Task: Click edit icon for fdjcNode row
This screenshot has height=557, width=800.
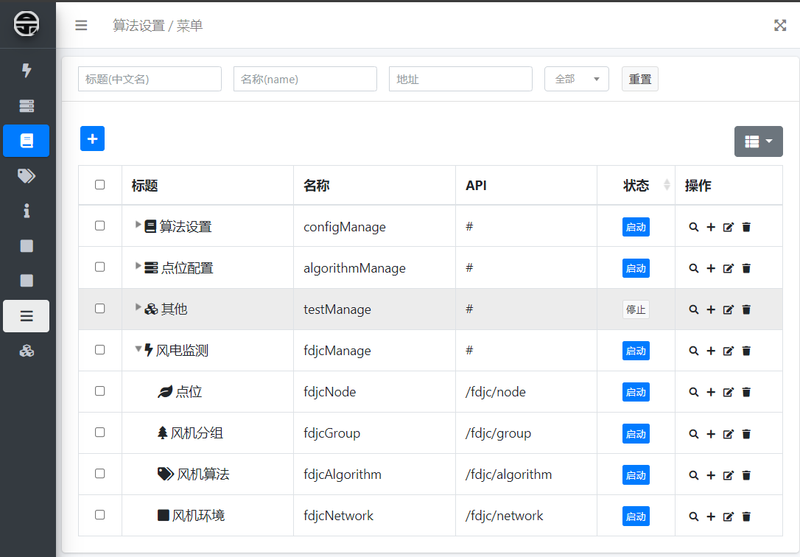Action: tap(728, 392)
